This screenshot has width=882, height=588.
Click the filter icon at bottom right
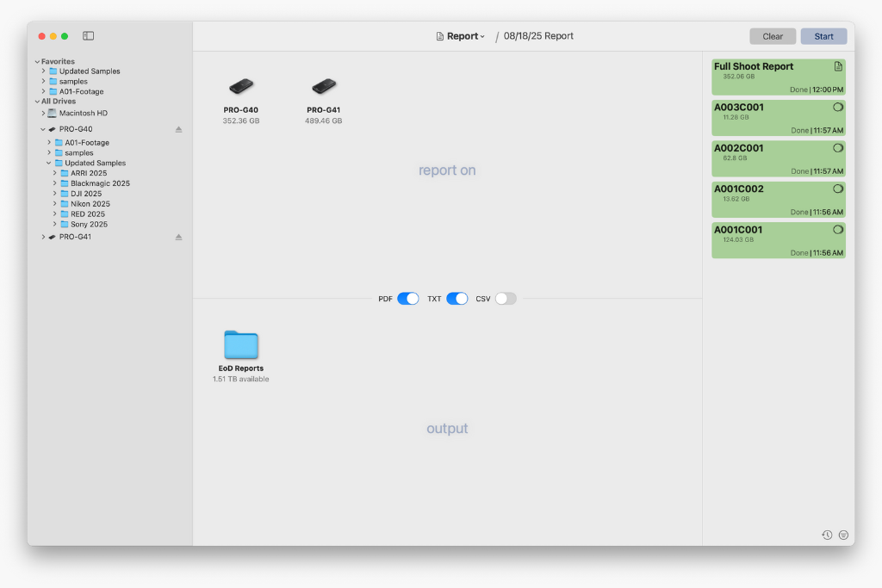tap(843, 535)
